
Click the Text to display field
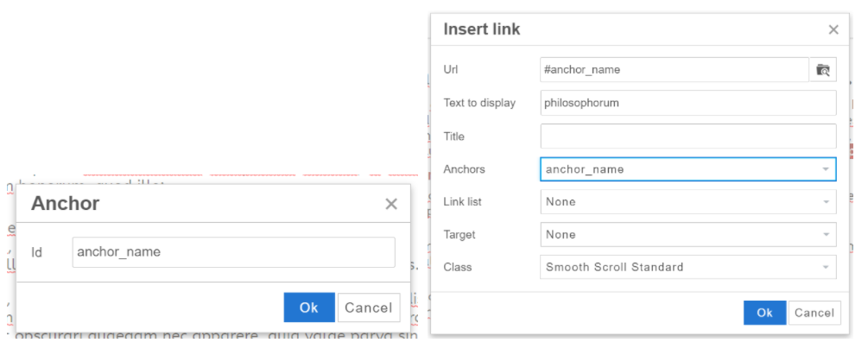[687, 103]
